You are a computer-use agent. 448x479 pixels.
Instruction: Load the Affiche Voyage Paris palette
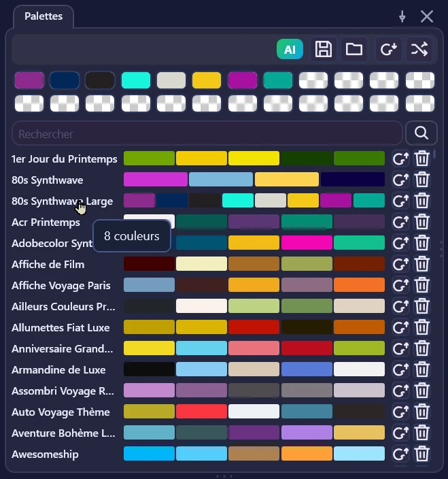pos(400,285)
